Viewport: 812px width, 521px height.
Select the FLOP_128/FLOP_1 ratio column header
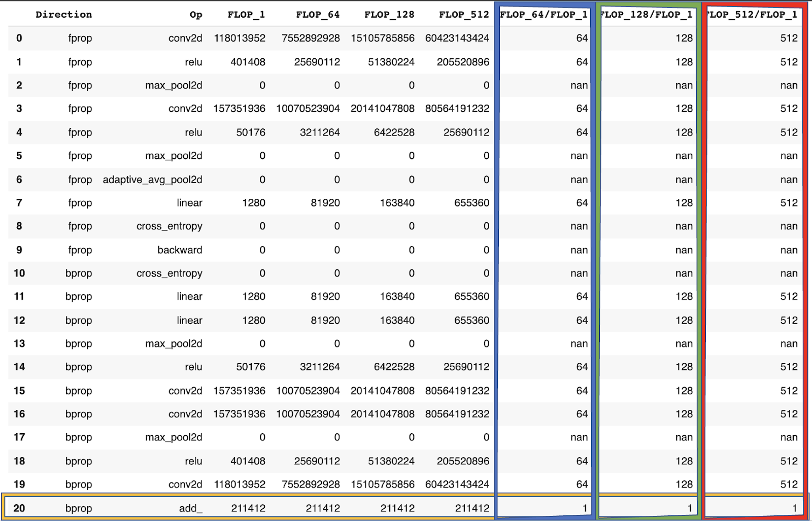(x=647, y=15)
